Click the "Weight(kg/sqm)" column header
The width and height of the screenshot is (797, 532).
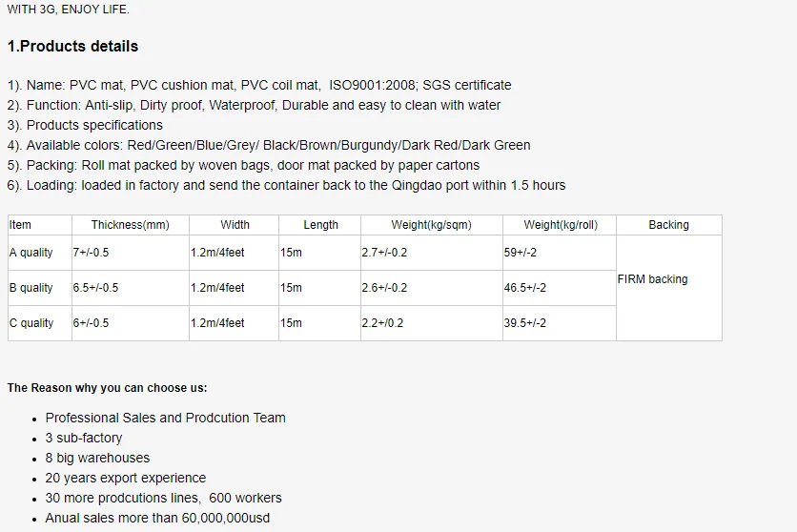click(431, 225)
